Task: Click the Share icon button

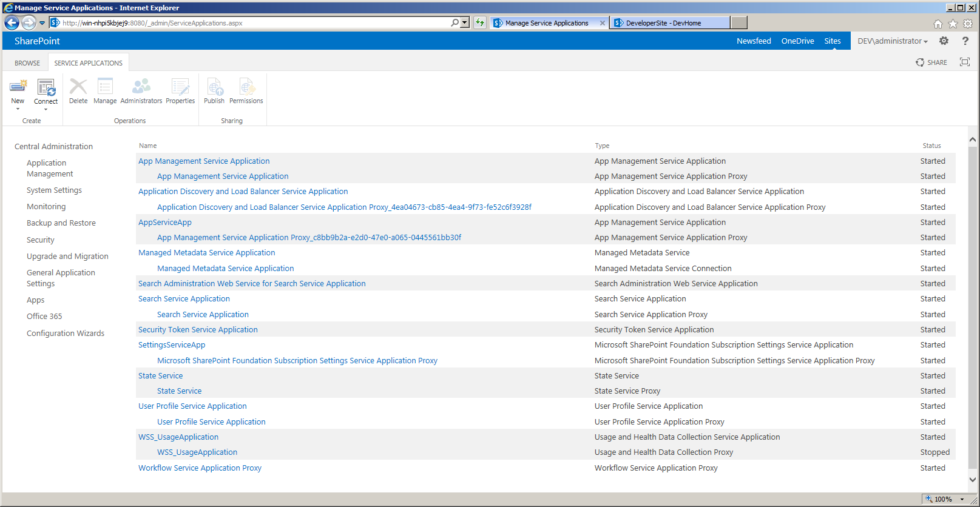Action: (x=931, y=62)
